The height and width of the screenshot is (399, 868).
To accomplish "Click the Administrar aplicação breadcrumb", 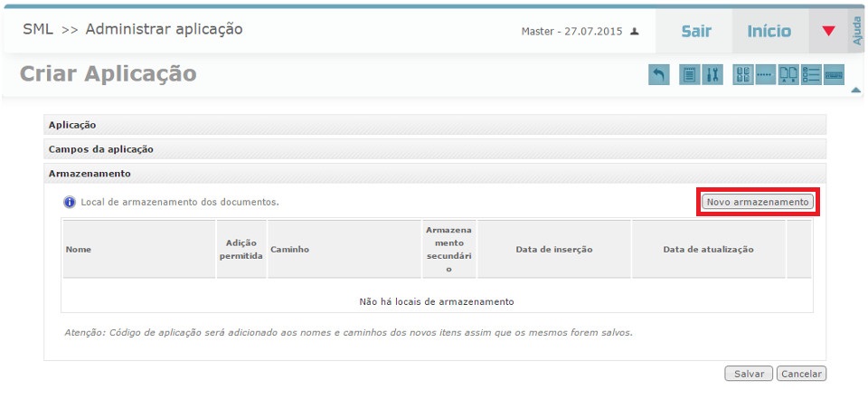I will [x=164, y=29].
